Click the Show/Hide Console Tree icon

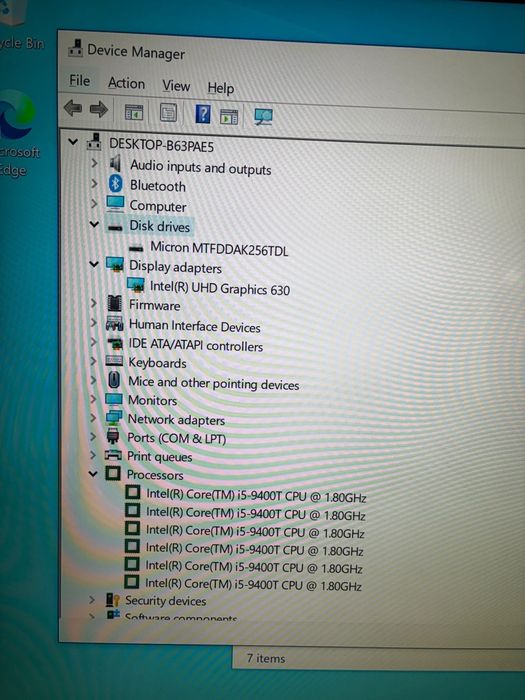(134, 112)
